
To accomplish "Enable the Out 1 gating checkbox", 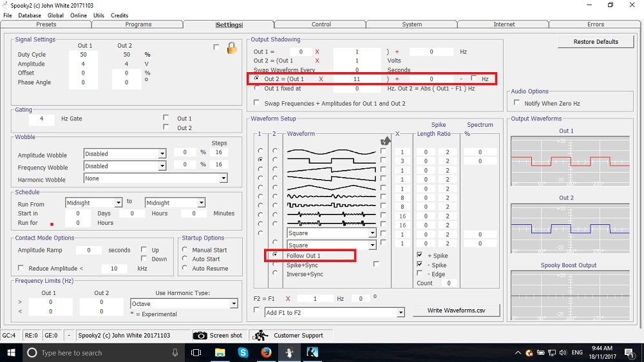I will coord(166,117).
